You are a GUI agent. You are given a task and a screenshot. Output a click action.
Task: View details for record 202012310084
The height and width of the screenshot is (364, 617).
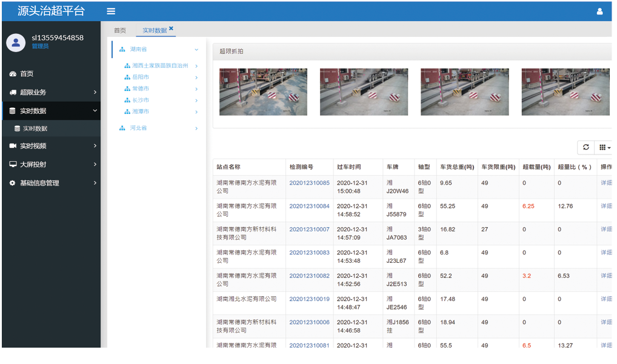tap(606, 206)
